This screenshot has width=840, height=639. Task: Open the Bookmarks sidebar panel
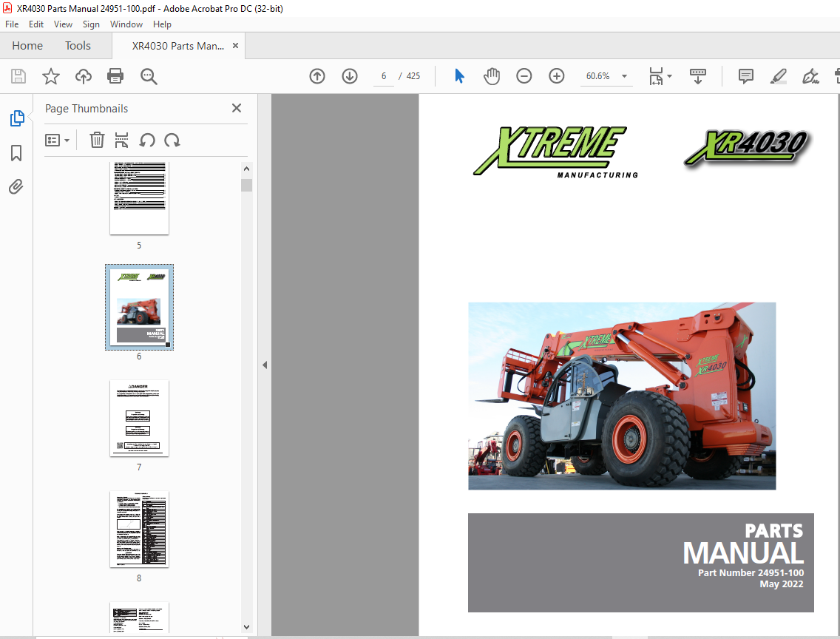tap(16, 153)
